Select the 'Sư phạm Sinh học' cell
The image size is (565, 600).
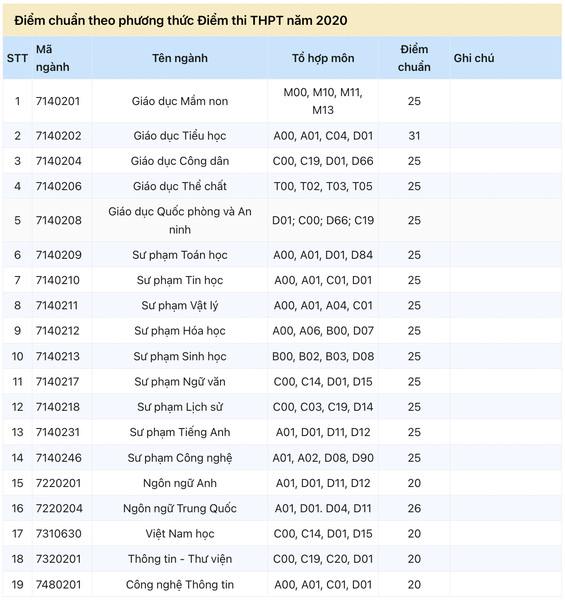(x=180, y=356)
